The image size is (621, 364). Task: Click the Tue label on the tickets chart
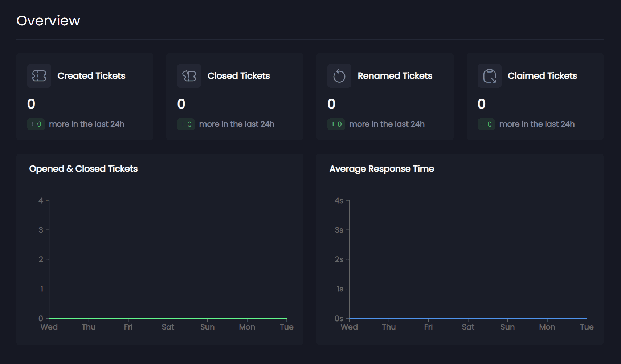(x=286, y=327)
